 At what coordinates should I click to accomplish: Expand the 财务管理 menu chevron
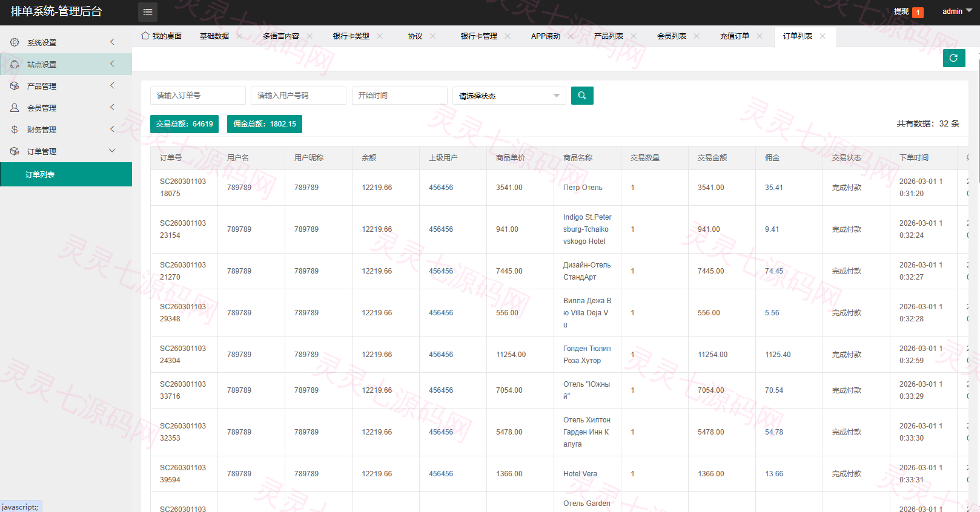112,129
